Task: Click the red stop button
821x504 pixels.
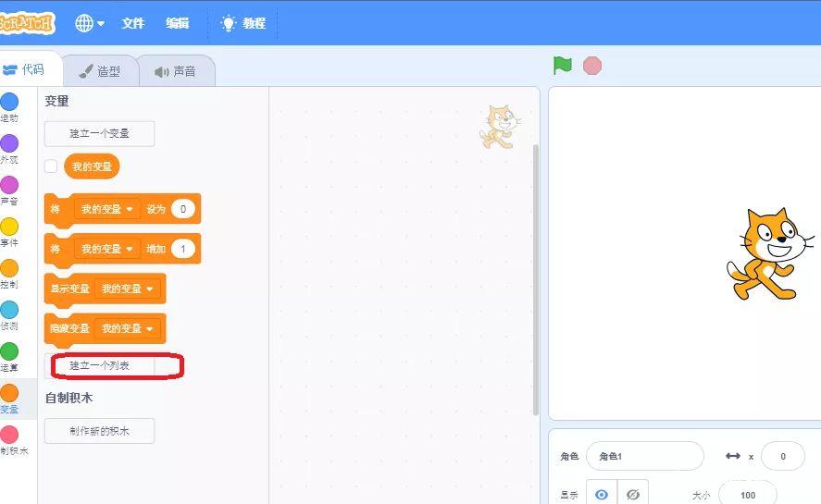Action: point(592,66)
